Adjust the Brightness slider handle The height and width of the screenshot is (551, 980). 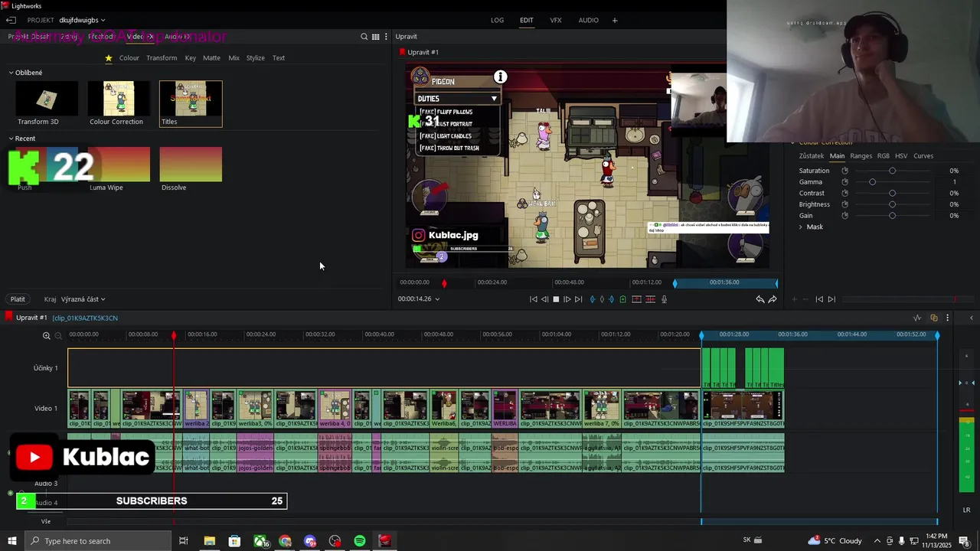(x=892, y=204)
